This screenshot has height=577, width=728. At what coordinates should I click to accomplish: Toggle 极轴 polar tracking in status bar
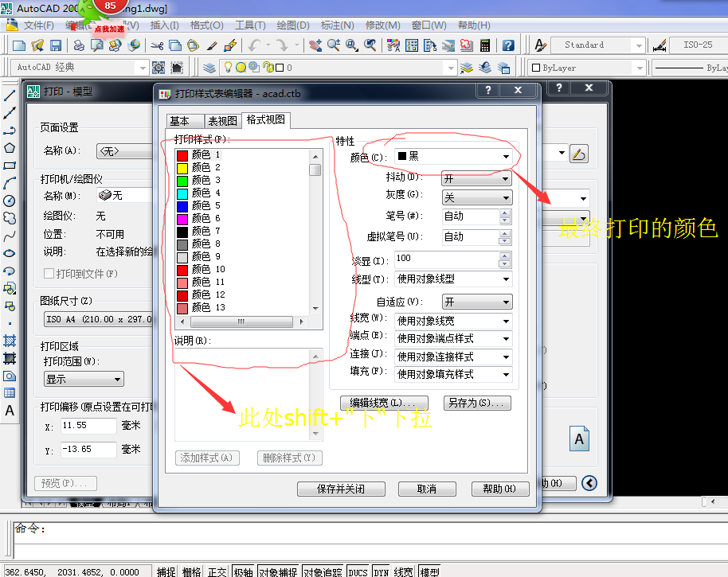click(x=243, y=571)
